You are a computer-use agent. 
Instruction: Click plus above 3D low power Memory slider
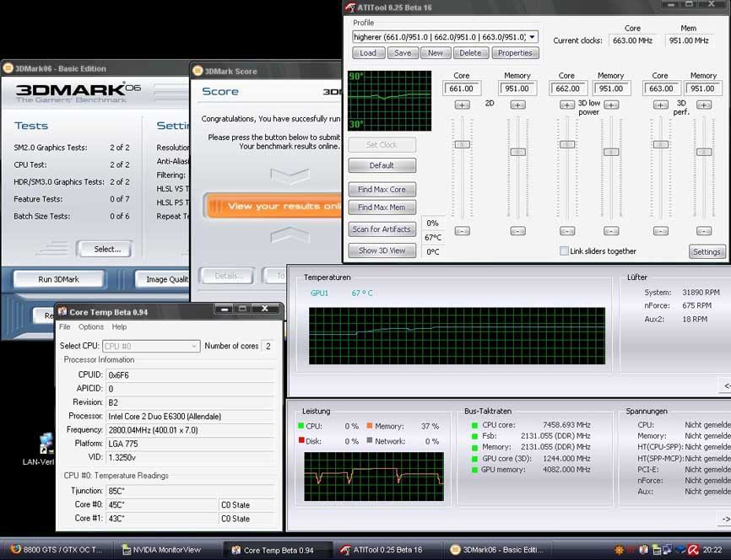(x=611, y=105)
